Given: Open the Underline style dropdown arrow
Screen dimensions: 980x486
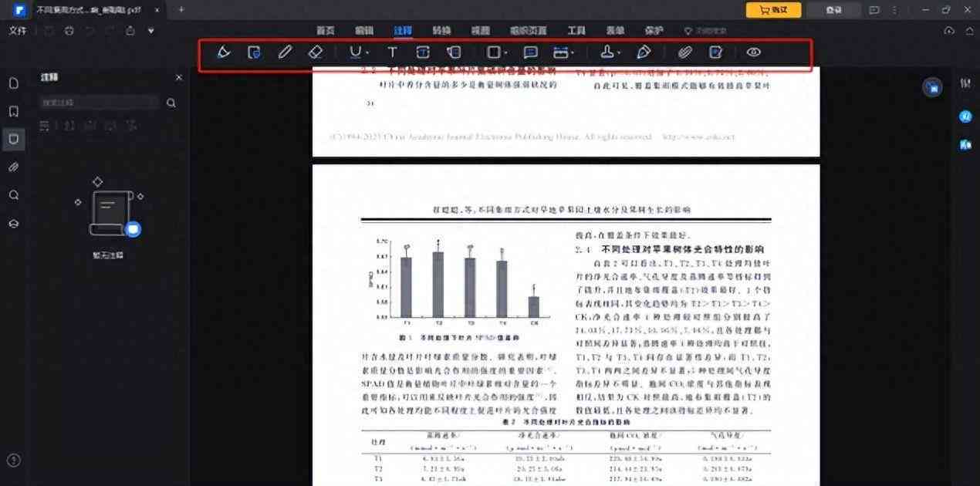Looking at the screenshot, I should click(368, 53).
